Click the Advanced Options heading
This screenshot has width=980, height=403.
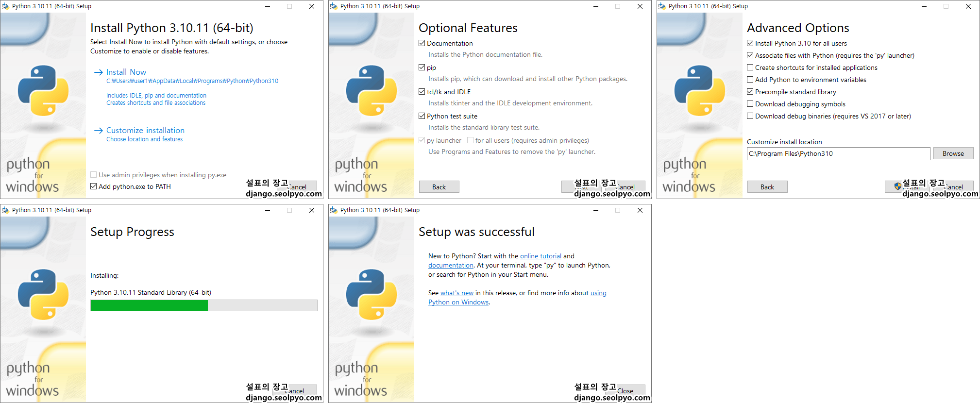(798, 28)
